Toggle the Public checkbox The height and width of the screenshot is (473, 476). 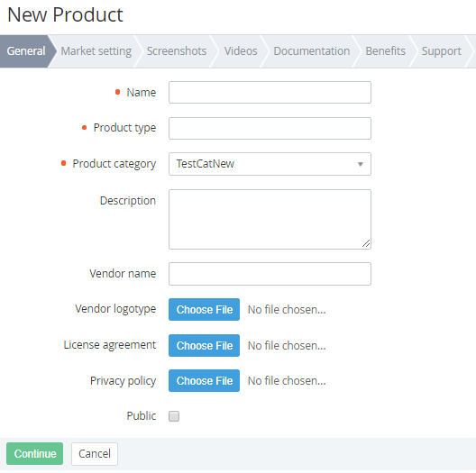point(174,416)
